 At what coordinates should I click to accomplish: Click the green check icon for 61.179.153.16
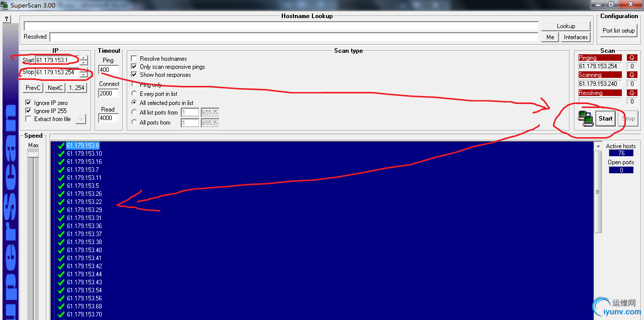61,162
